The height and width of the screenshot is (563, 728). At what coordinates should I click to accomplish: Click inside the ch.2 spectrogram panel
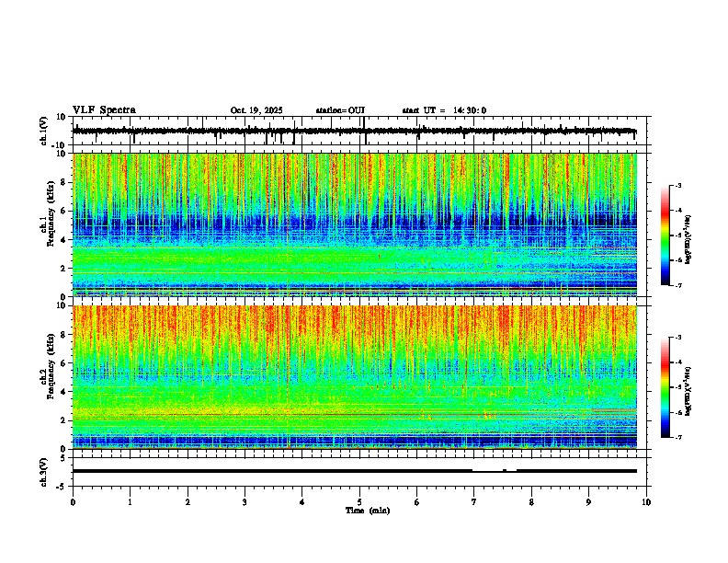click(x=355, y=377)
